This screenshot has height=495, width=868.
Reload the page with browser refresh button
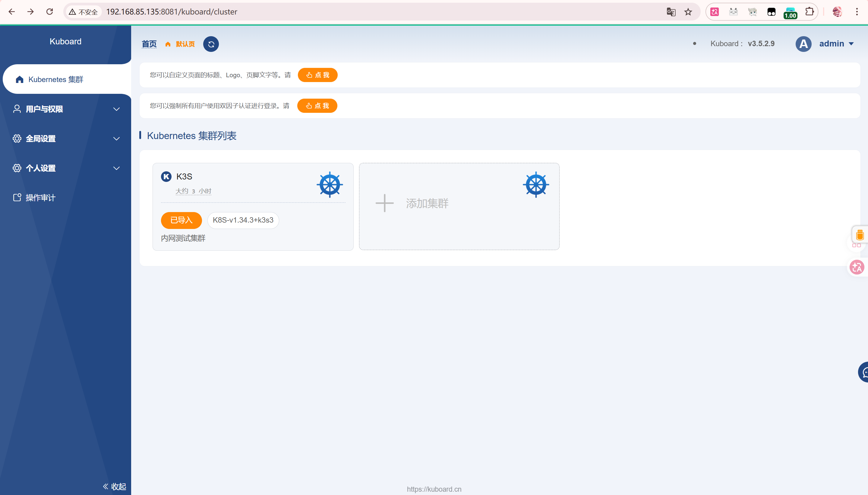tap(50, 12)
